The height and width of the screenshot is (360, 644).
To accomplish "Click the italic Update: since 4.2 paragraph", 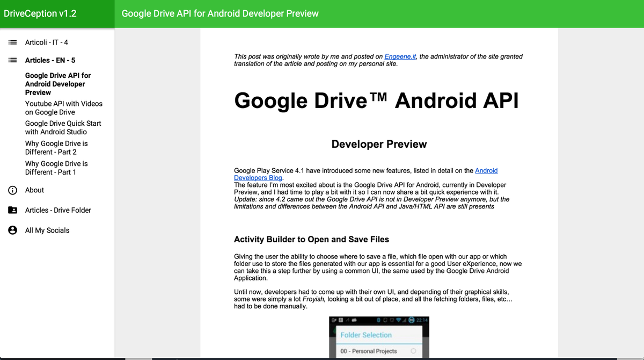I will pos(372,203).
